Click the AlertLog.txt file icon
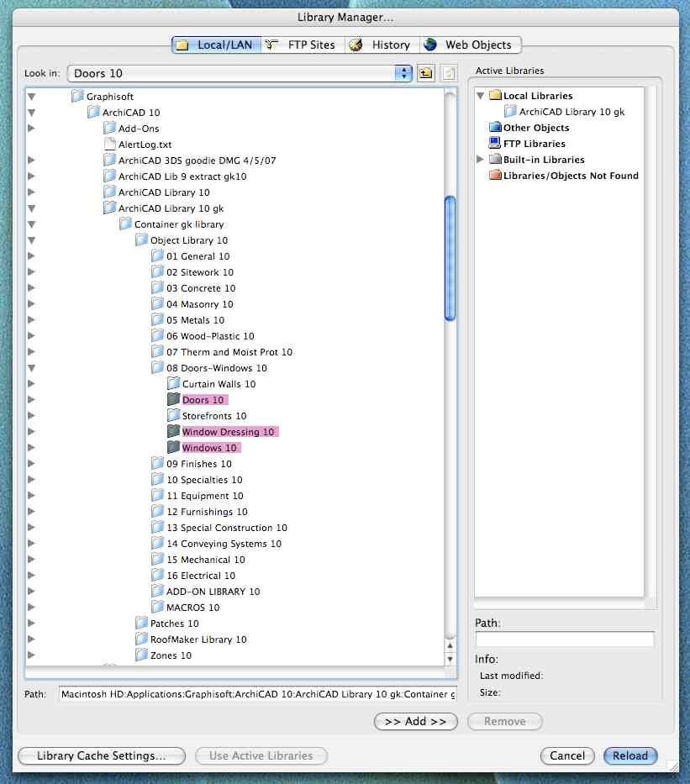Screen dimensions: 690x784 (x=109, y=144)
